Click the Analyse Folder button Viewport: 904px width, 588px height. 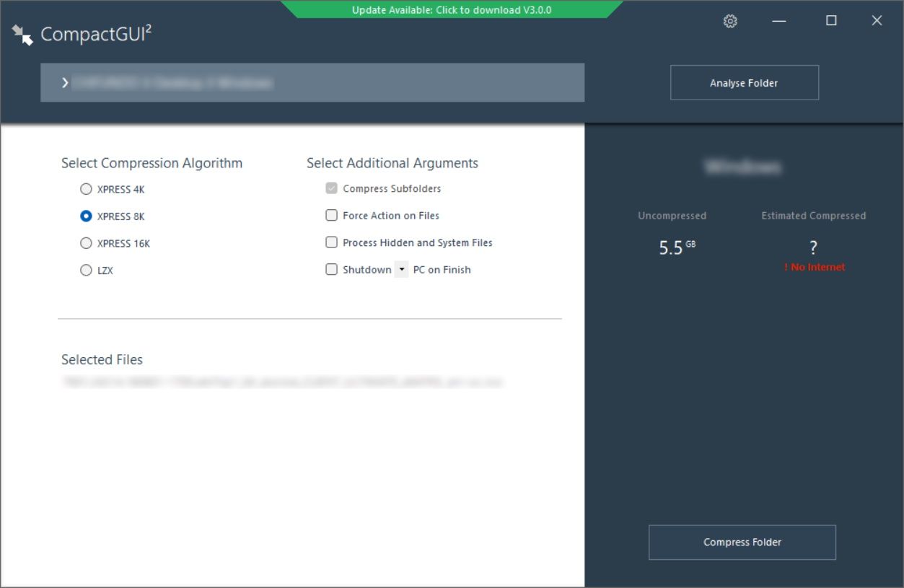click(x=744, y=83)
